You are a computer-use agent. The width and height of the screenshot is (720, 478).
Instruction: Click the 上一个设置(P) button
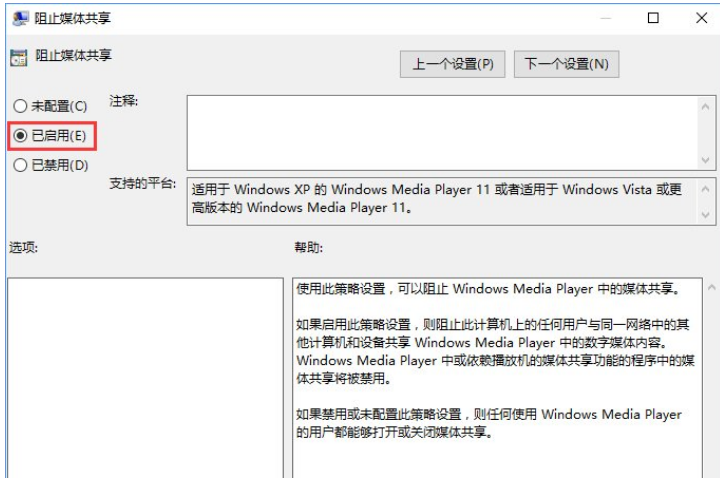click(x=452, y=64)
